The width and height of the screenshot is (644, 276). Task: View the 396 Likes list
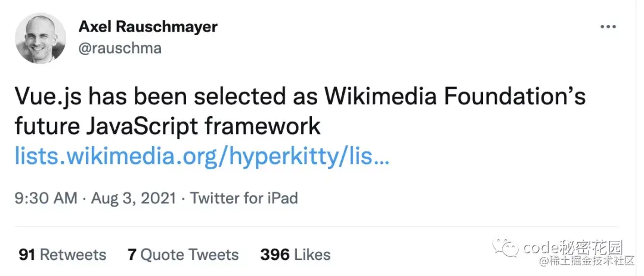point(295,255)
